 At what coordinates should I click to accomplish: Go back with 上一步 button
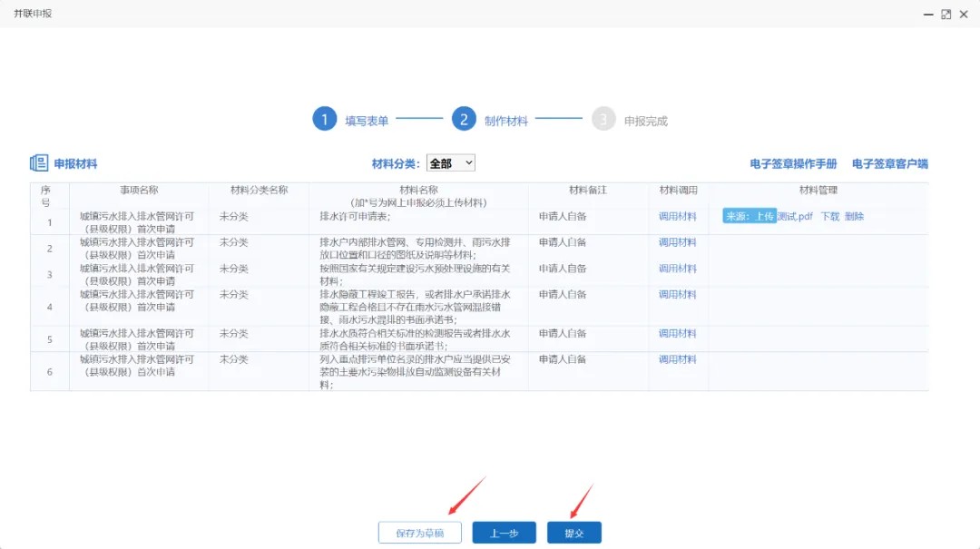click(x=504, y=534)
